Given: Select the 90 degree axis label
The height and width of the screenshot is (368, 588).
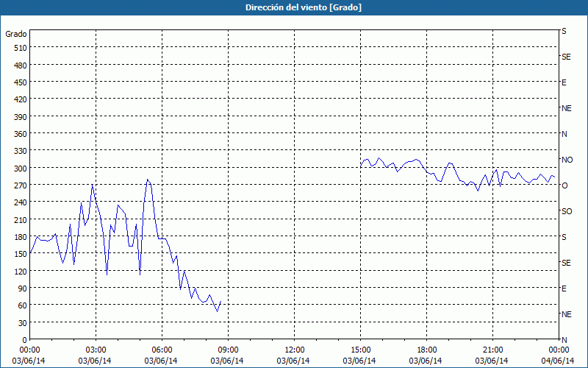Looking at the screenshot, I should [23, 289].
